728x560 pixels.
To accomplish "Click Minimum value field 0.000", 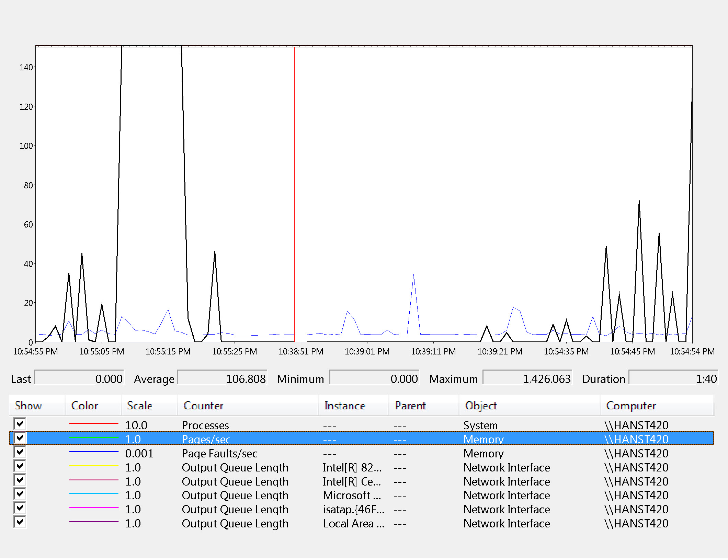I will pyautogui.click(x=374, y=378).
